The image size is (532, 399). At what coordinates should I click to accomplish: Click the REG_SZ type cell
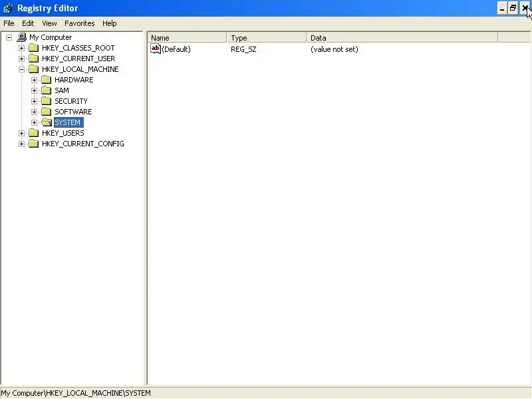coord(243,49)
